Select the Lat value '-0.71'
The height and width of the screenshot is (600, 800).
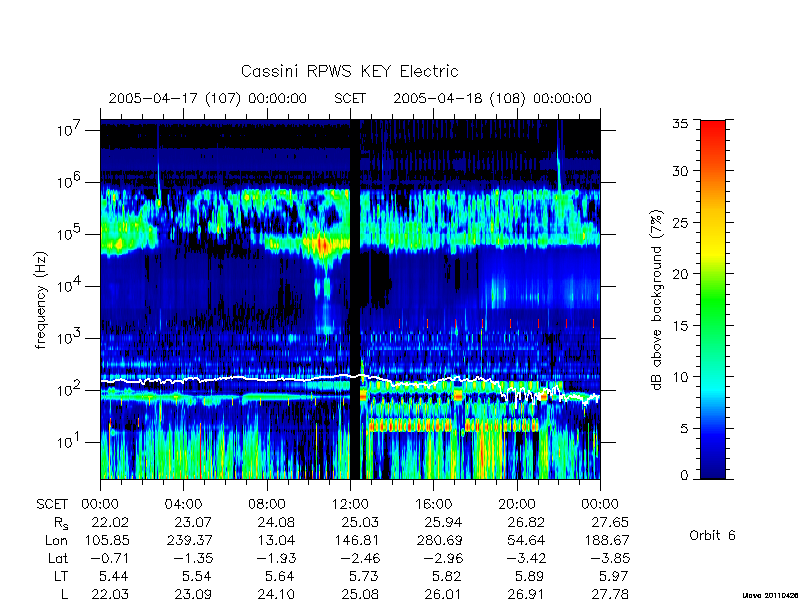pos(109,558)
